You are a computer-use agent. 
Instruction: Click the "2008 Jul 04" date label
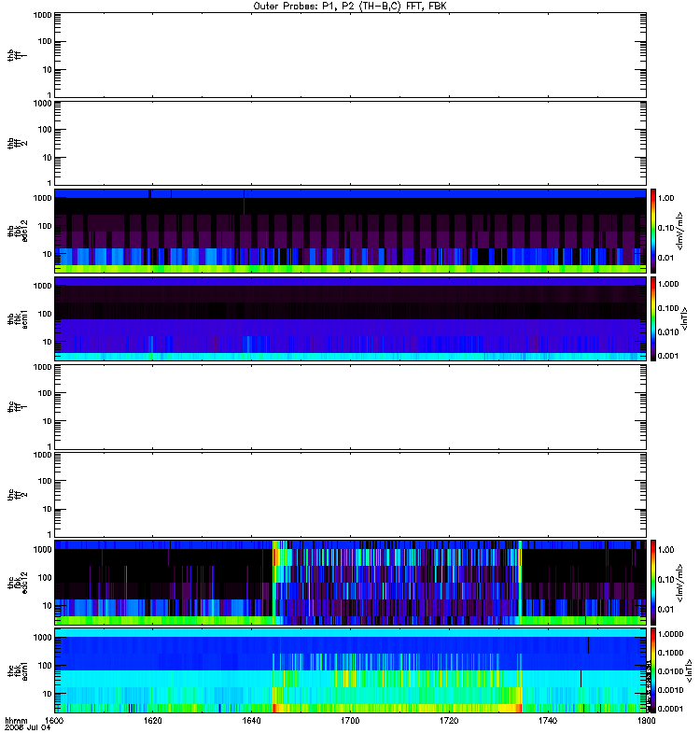28,727
